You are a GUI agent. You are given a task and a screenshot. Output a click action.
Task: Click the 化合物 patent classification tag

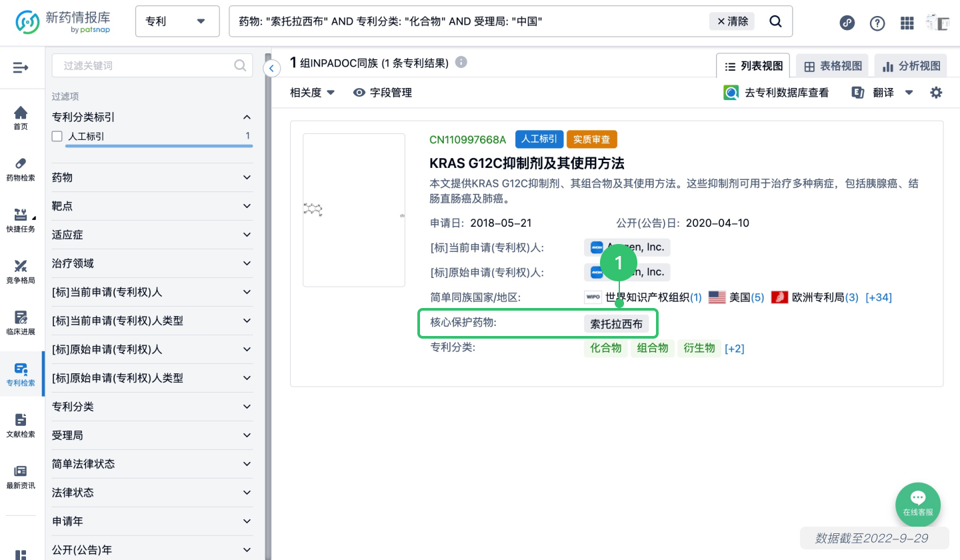point(605,348)
